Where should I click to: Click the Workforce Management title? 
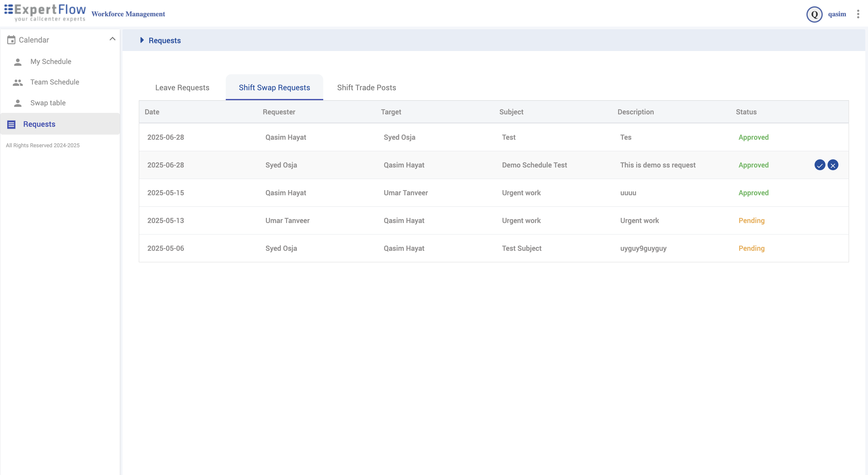128,14
